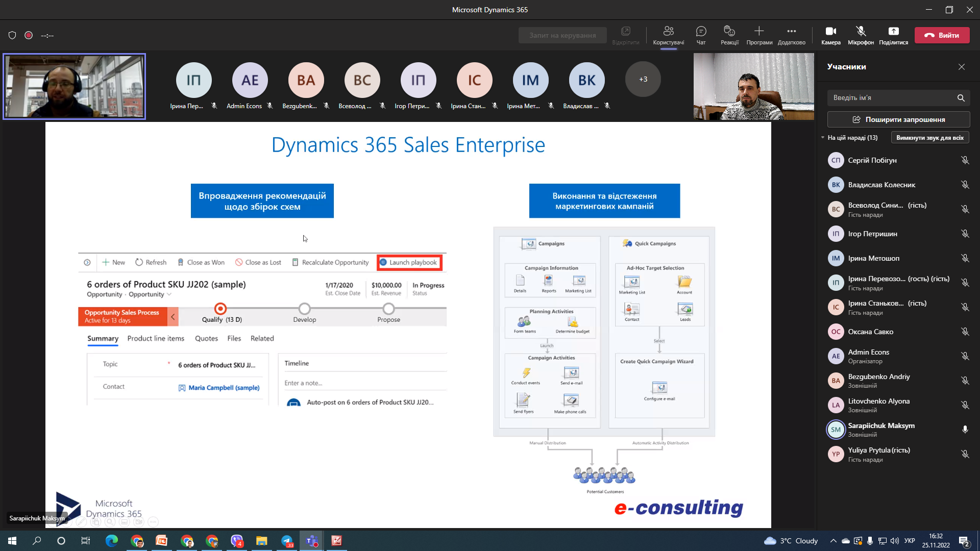Toggle Sarapiichuk Maksym's microphone in participants list
The image size is (980, 551).
pyautogui.click(x=965, y=430)
